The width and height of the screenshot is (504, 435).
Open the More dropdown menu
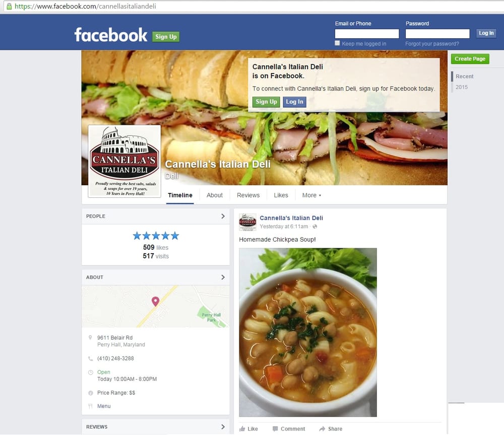(x=311, y=195)
